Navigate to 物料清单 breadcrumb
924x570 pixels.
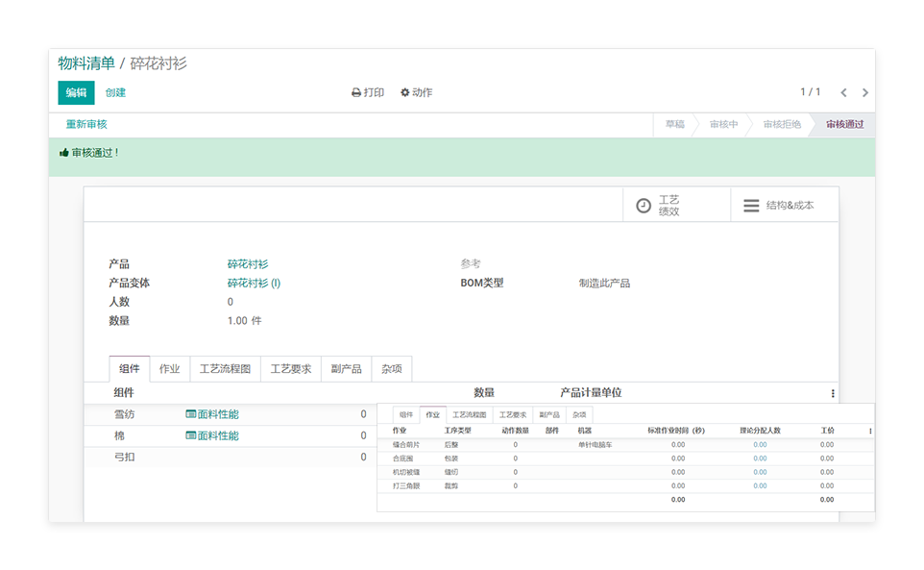pos(85,63)
